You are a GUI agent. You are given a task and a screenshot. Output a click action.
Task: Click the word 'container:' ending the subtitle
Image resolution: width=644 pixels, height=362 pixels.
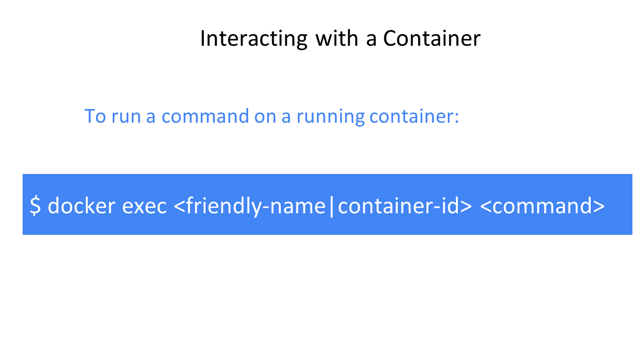tap(414, 116)
